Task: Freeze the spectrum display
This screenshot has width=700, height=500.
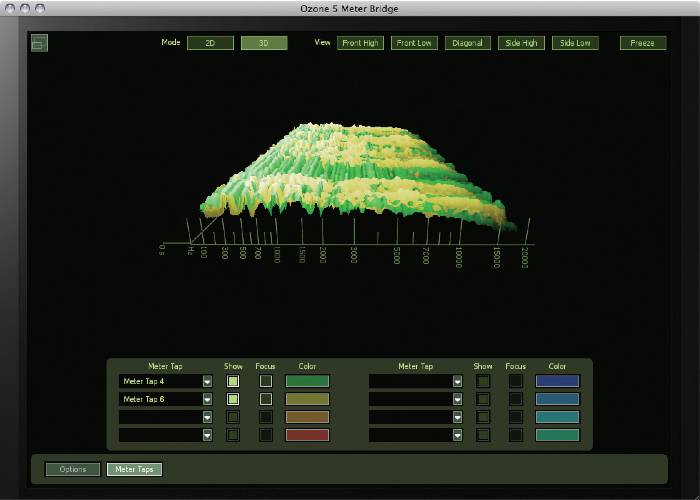Action: click(x=642, y=43)
